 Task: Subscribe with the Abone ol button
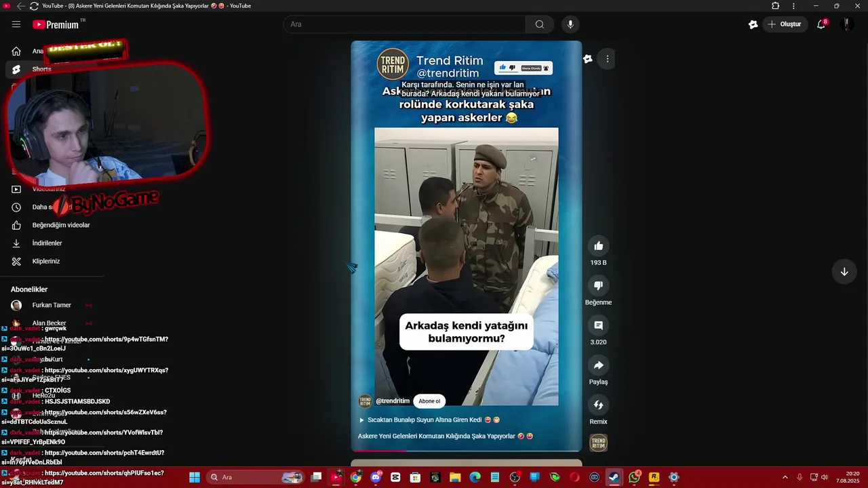pos(429,401)
